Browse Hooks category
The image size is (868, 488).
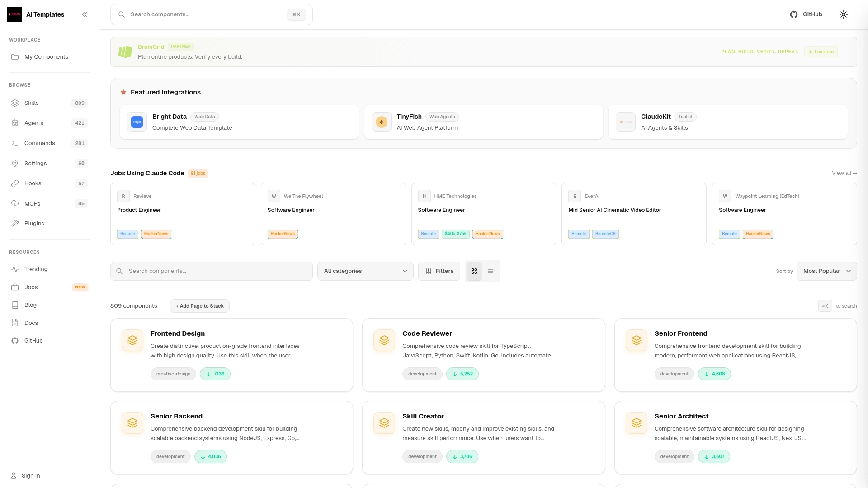point(49,183)
